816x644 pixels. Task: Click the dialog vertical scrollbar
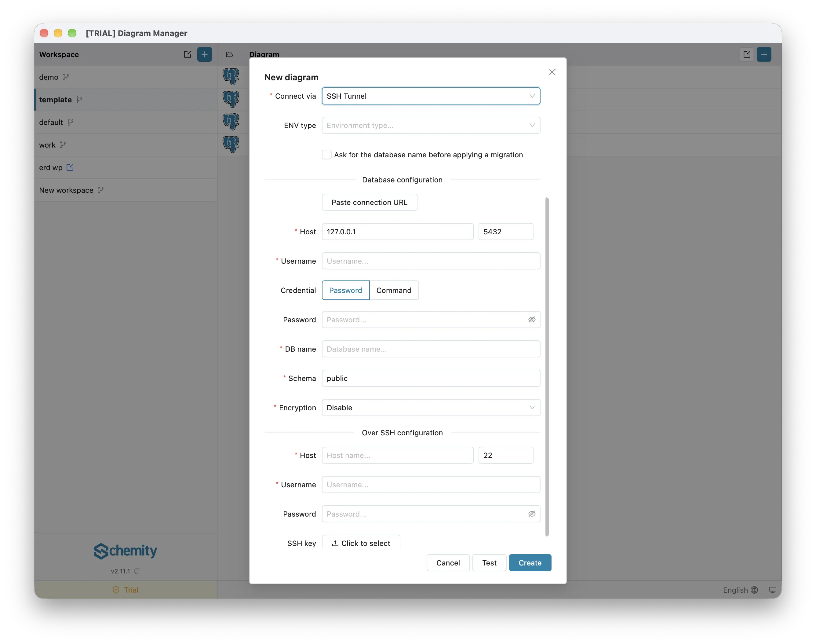[x=547, y=367]
